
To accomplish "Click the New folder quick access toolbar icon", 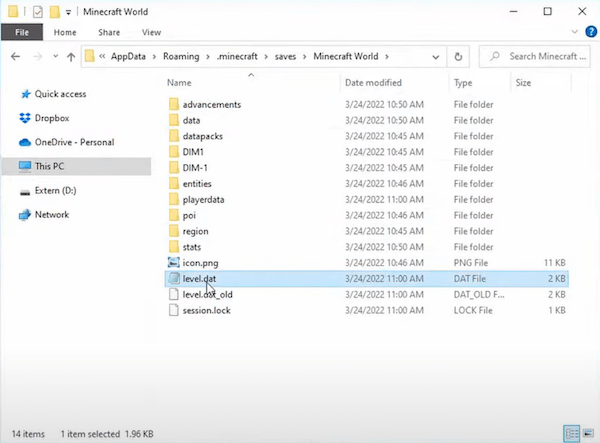I will (54, 12).
